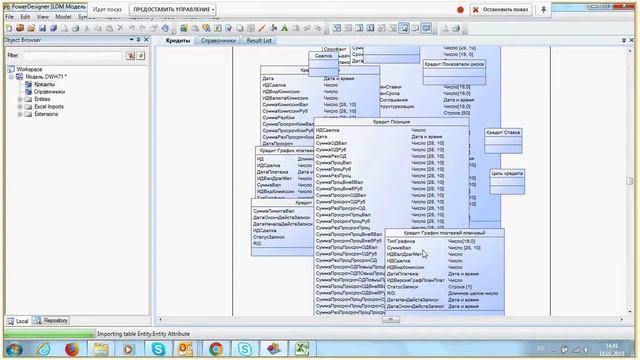
Task: Open the Object Browser panel dropdown arrow
Action: [x=131, y=40]
